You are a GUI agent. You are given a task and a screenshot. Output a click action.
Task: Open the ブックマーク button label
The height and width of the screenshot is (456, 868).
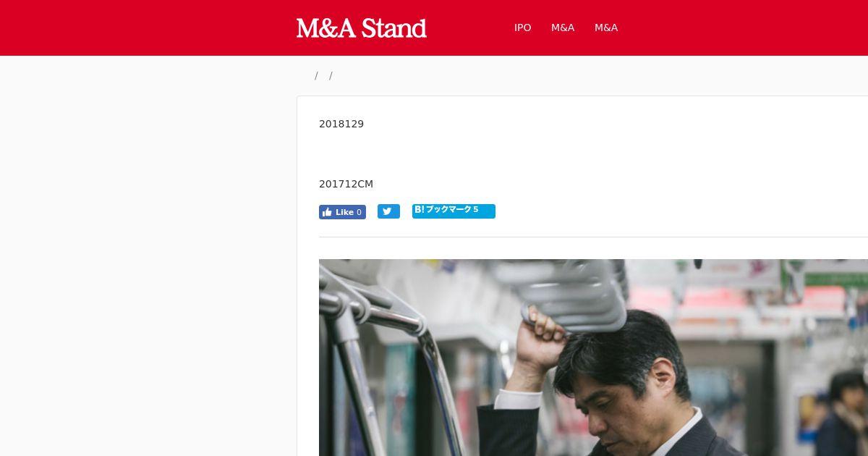click(x=448, y=210)
